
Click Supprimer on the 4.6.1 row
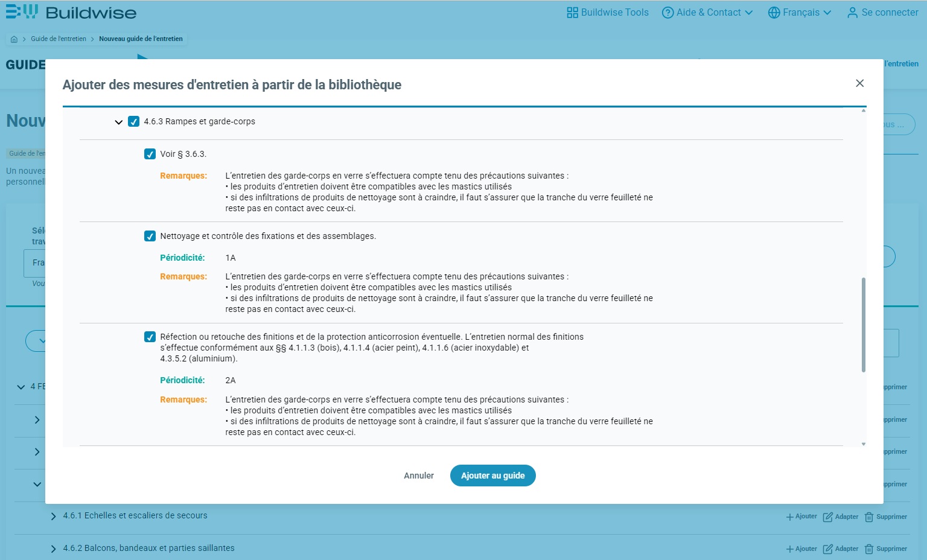886,517
